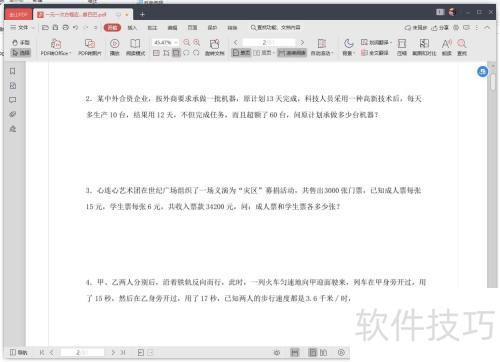Toggle the navigation pane at bottom-left
Image resolution: width=500 pixels, height=362 pixels.
18,352
